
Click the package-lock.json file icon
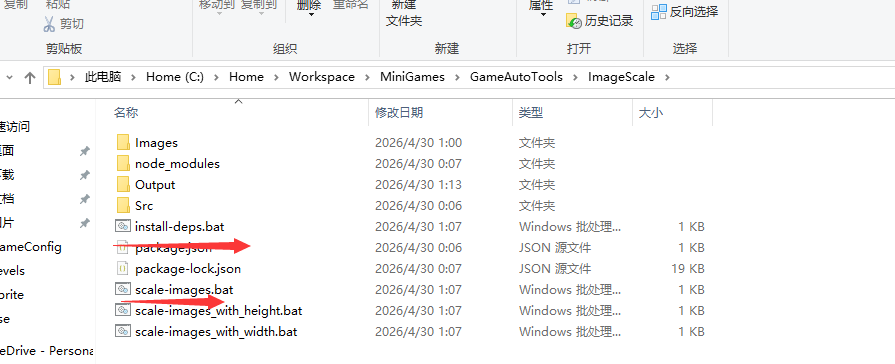122,268
